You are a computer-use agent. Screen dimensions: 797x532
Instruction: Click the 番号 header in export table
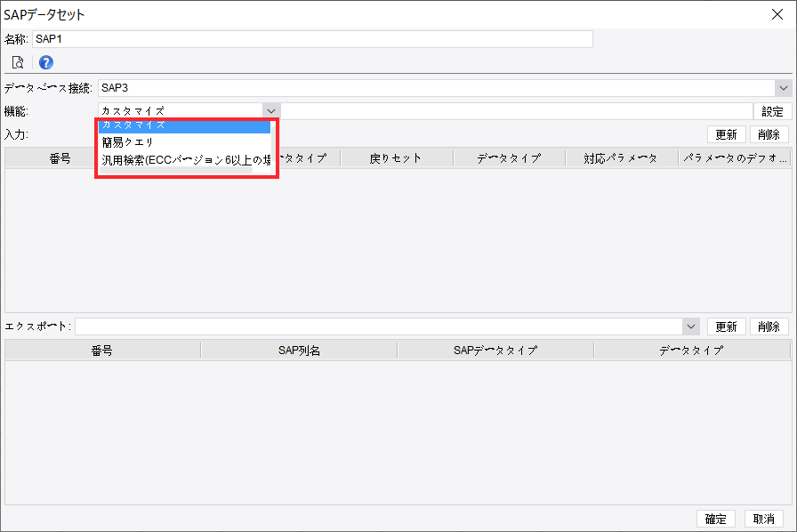[102, 351]
